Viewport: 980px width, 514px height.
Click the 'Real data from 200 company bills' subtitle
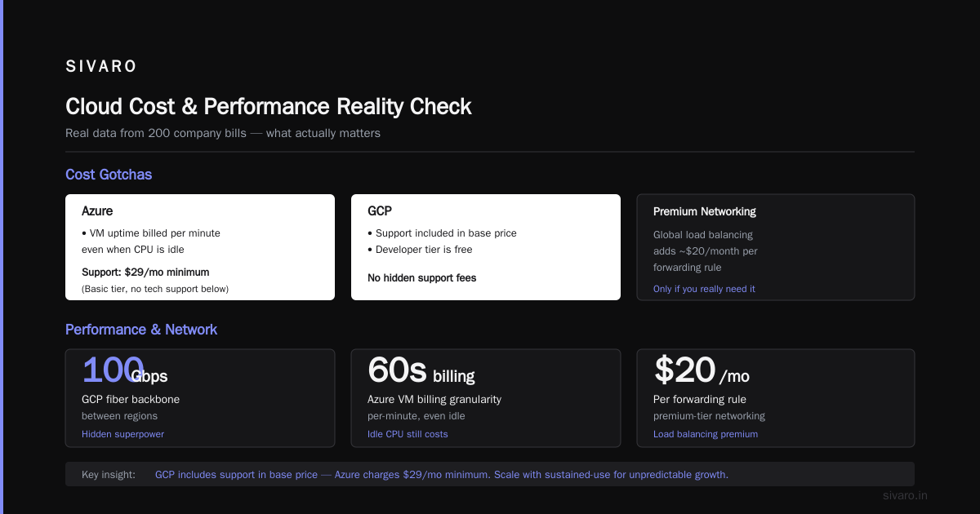223,133
